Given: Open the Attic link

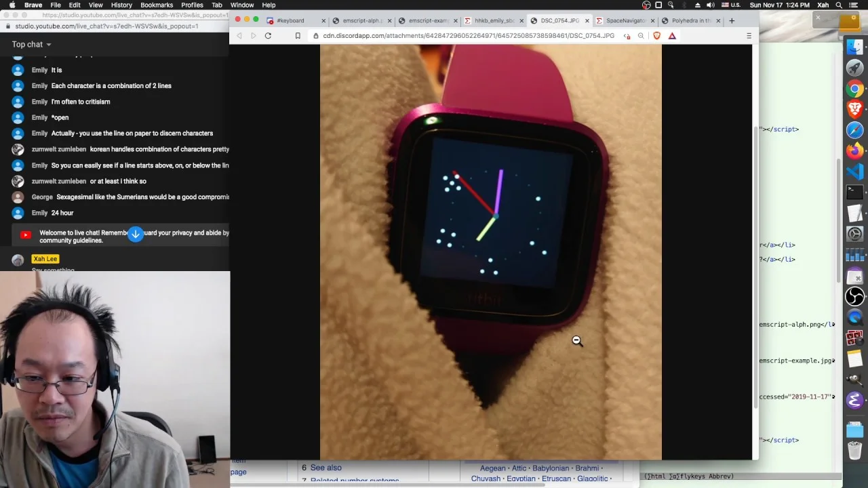Looking at the screenshot, I should tap(519, 468).
